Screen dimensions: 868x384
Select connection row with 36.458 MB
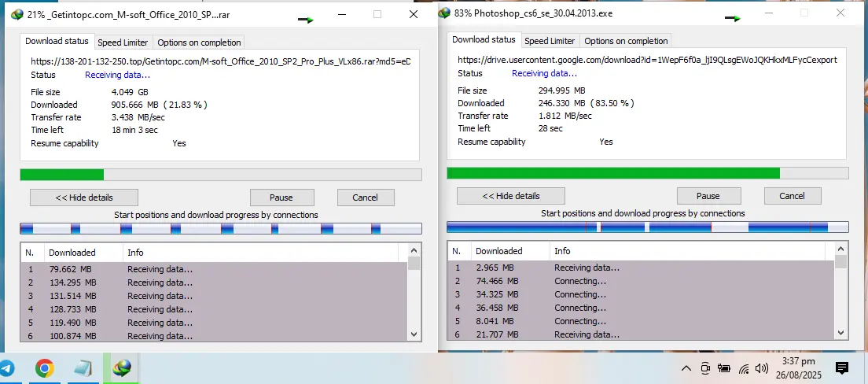pyautogui.click(x=642, y=308)
